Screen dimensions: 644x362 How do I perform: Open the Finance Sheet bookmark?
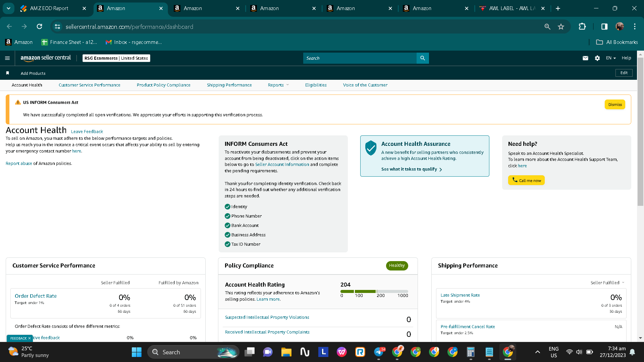coord(69,42)
